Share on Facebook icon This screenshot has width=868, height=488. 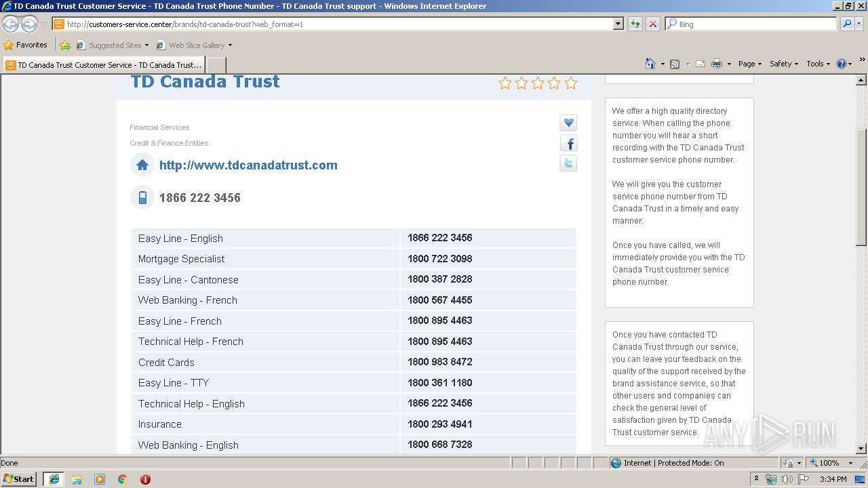[568, 143]
